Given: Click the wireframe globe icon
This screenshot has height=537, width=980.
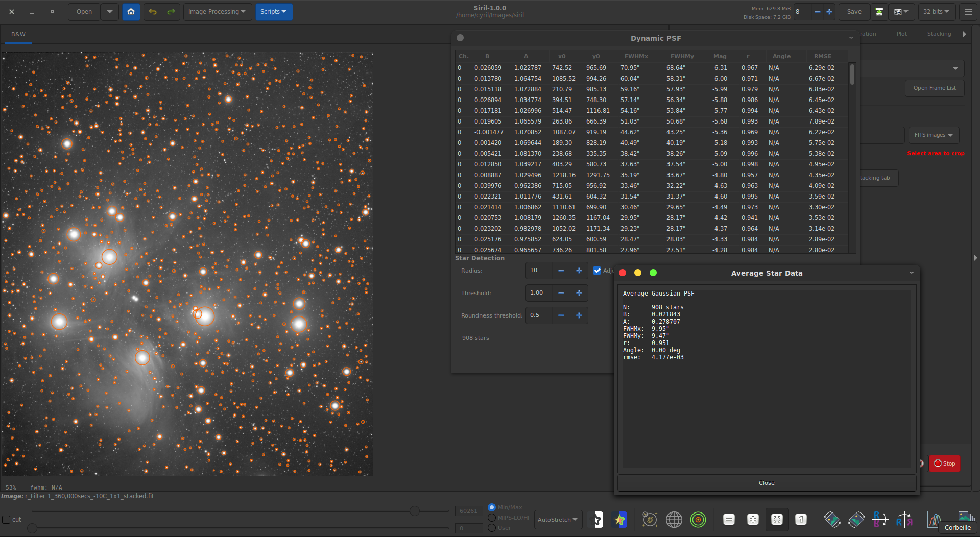Looking at the screenshot, I should point(674,520).
